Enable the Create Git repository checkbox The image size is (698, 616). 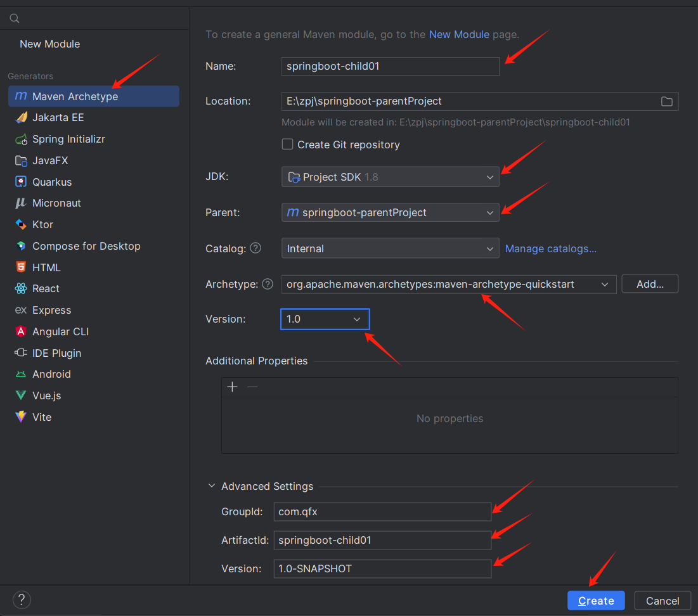pyautogui.click(x=287, y=144)
